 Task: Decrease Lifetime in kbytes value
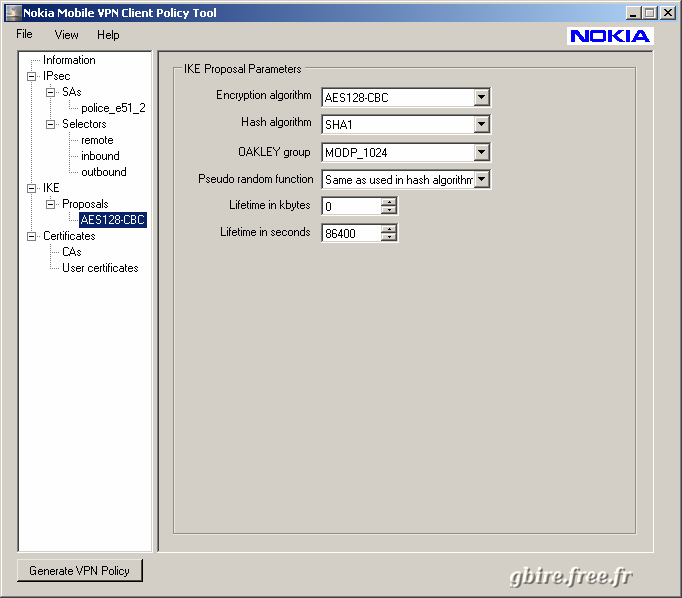coord(389,210)
